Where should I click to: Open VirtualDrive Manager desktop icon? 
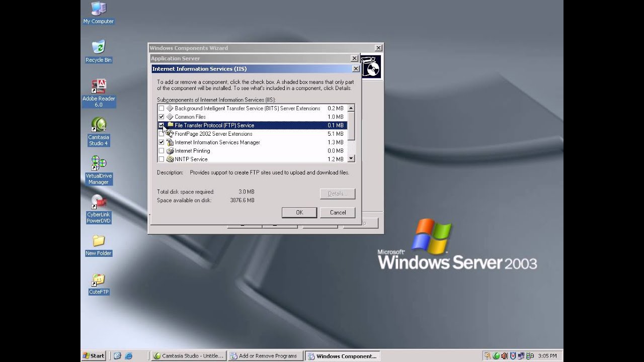99,170
